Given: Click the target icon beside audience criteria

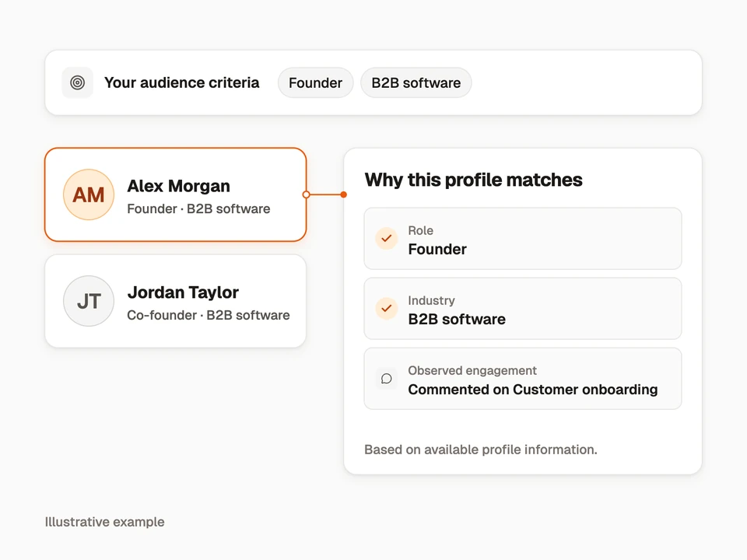Looking at the screenshot, I should [77, 82].
